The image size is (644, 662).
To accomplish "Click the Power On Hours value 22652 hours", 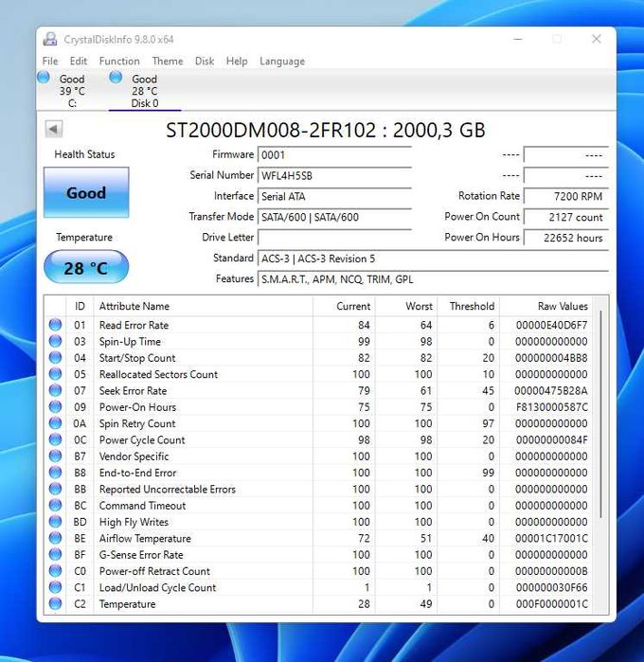I will click(x=566, y=238).
